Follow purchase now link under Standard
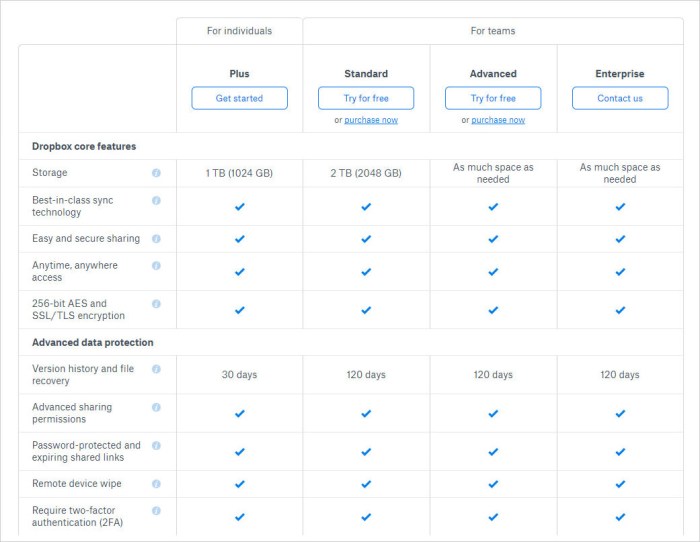 tap(371, 120)
